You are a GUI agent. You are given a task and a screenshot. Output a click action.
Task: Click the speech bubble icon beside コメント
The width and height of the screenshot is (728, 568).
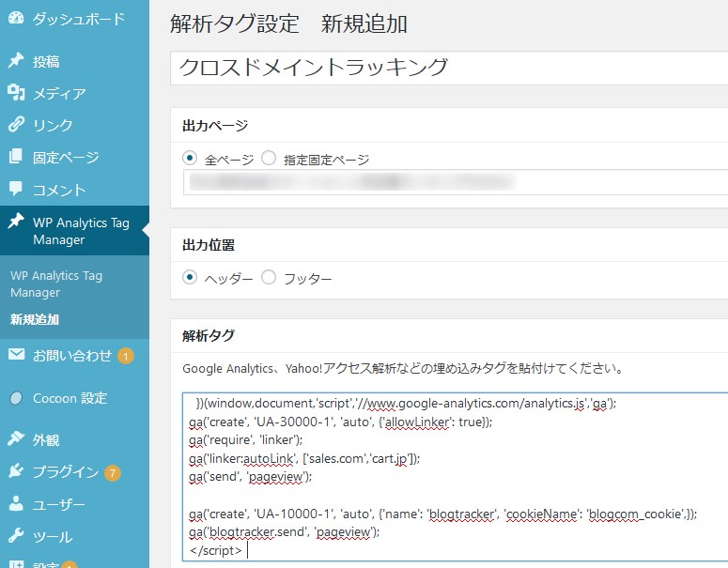click(x=16, y=189)
